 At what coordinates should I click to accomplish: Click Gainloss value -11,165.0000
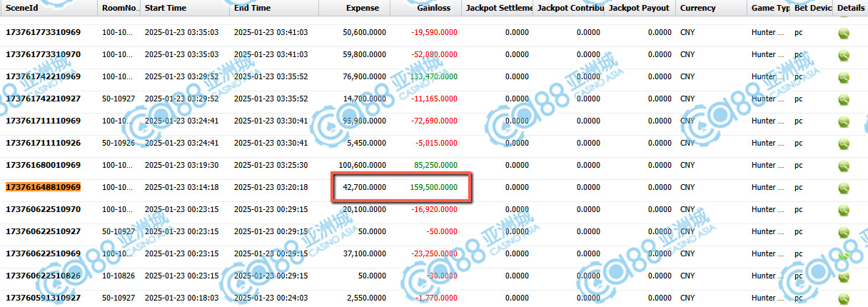click(434, 99)
